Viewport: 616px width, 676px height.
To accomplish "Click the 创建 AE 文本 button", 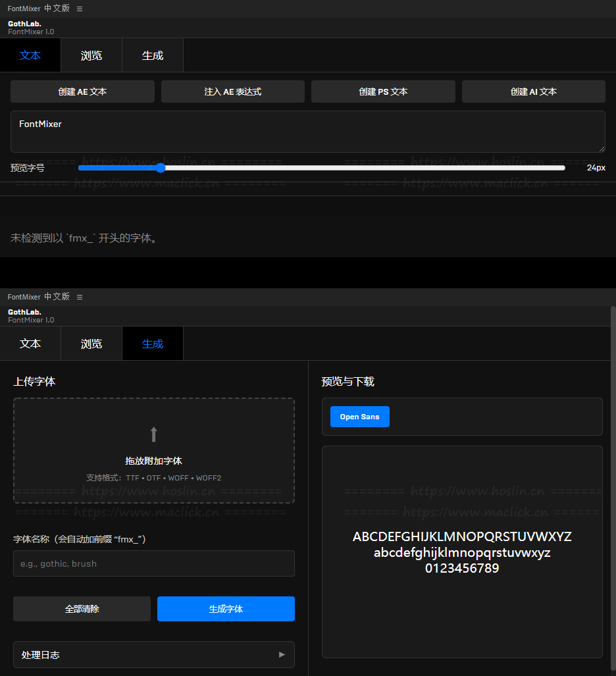I will (82, 92).
